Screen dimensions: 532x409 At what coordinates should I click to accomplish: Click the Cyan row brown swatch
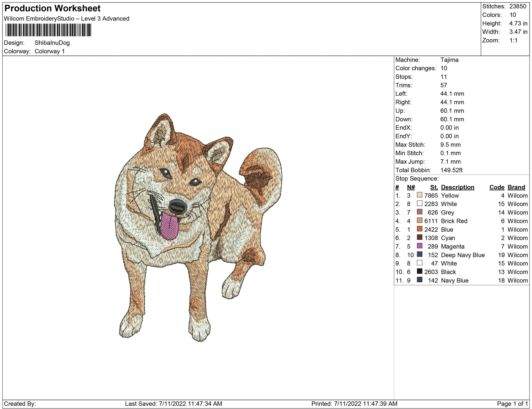(419, 237)
